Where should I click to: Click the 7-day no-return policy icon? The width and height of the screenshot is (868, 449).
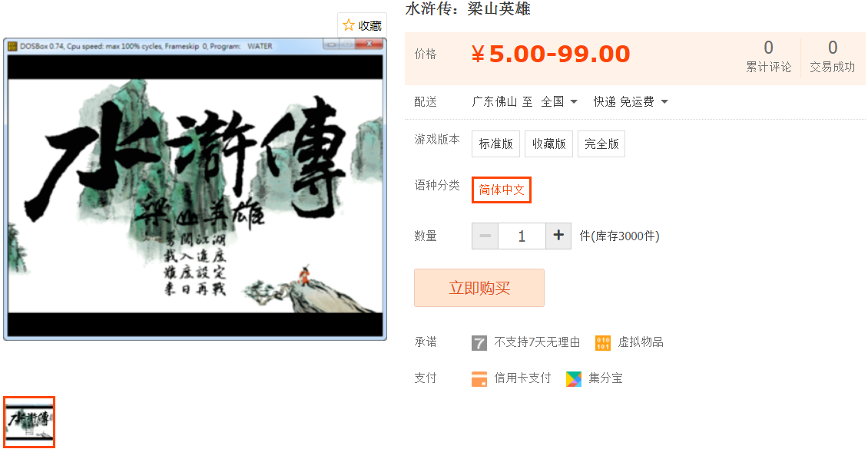[479, 343]
